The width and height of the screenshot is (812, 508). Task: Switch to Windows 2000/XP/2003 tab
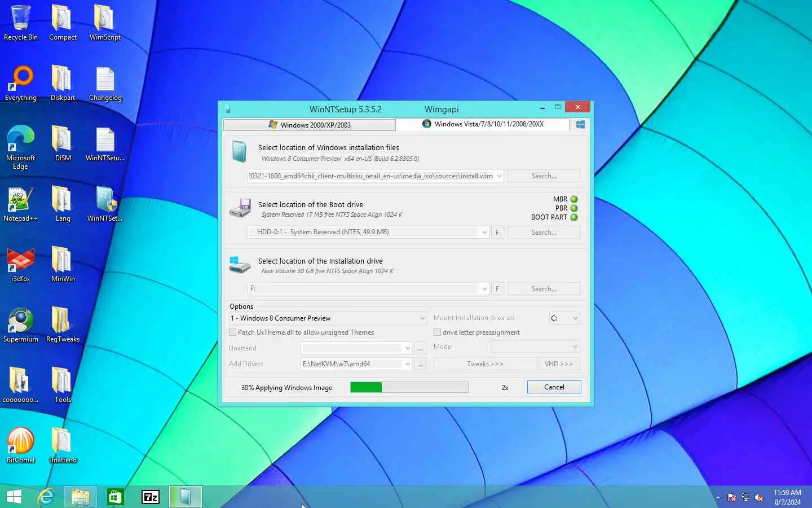pos(310,125)
